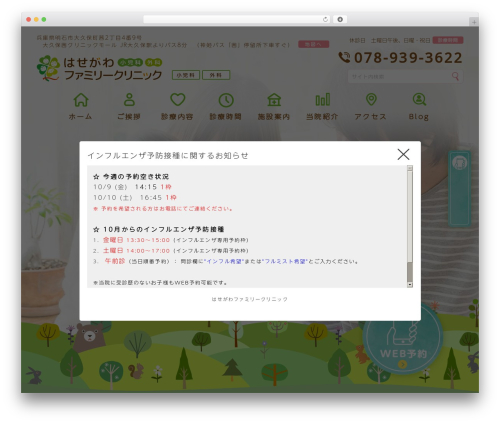Click the browser extension round icon
Image resolution: width=500 pixels, height=423 pixels.
point(340,19)
